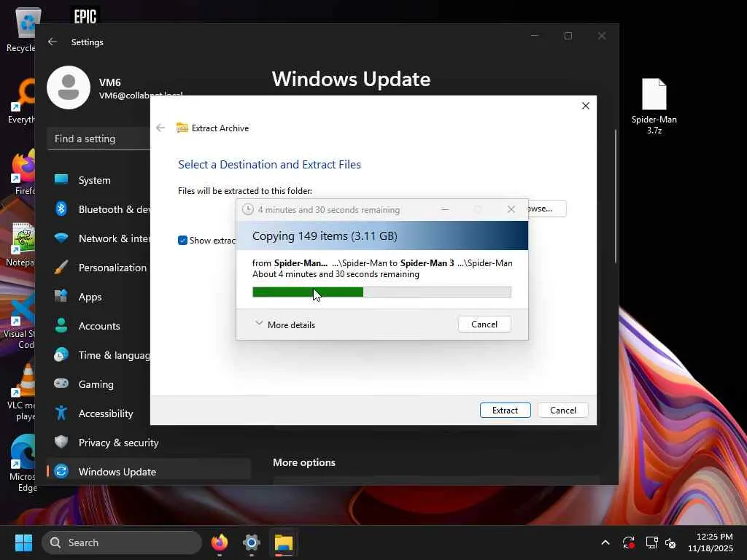Go back in the Settings window
747x560 pixels.
[x=53, y=42]
